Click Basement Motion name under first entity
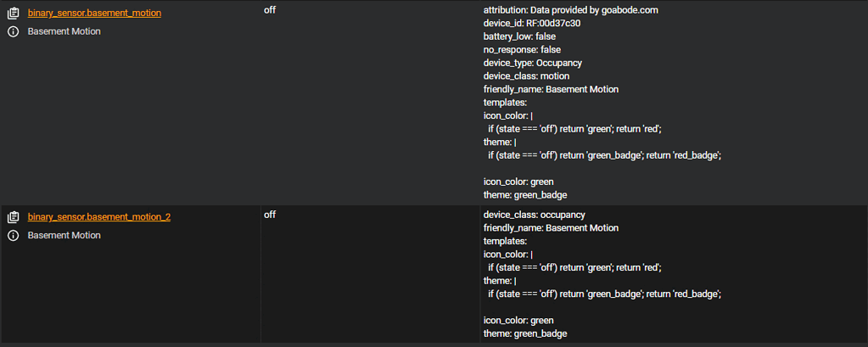This screenshot has height=347, width=868. pyautogui.click(x=64, y=31)
